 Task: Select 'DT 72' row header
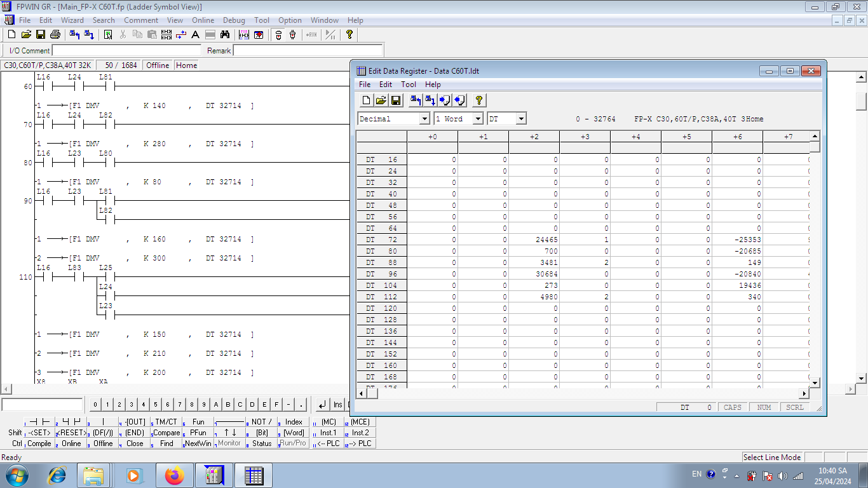click(x=381, y=240)
